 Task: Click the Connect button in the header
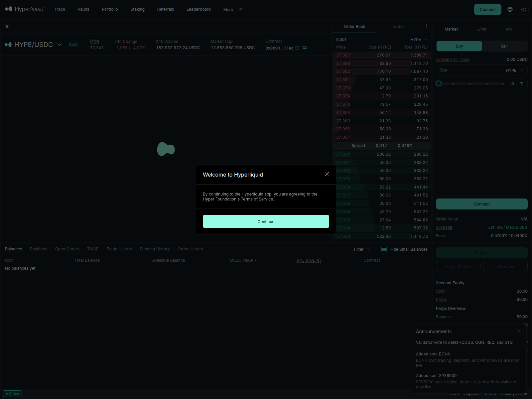pyautogui.click(x=488, y=9)
